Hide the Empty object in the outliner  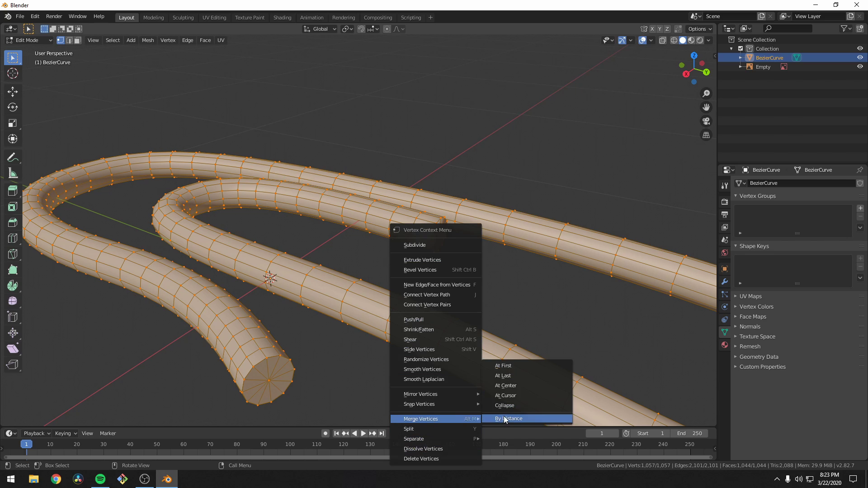(860, 66)
